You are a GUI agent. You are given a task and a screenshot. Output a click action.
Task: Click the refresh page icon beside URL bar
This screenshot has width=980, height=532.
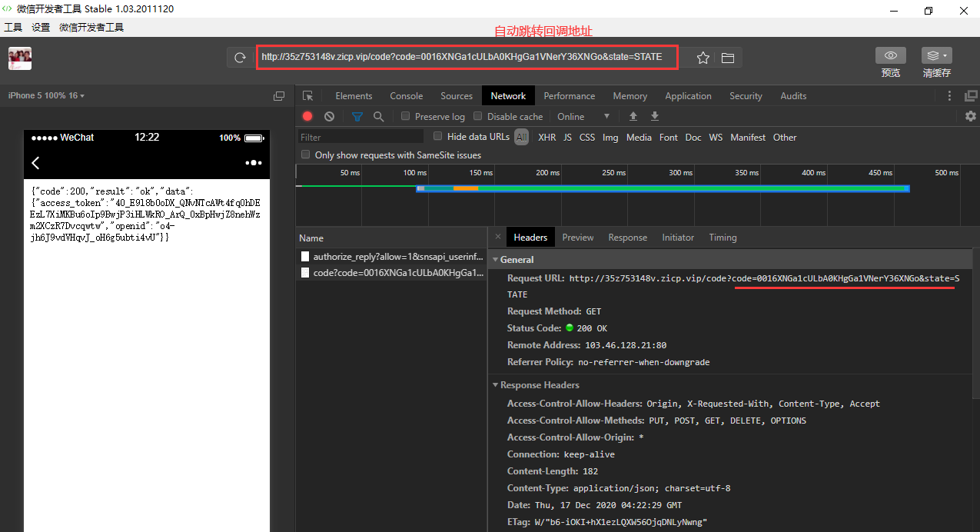click(240, 58)
